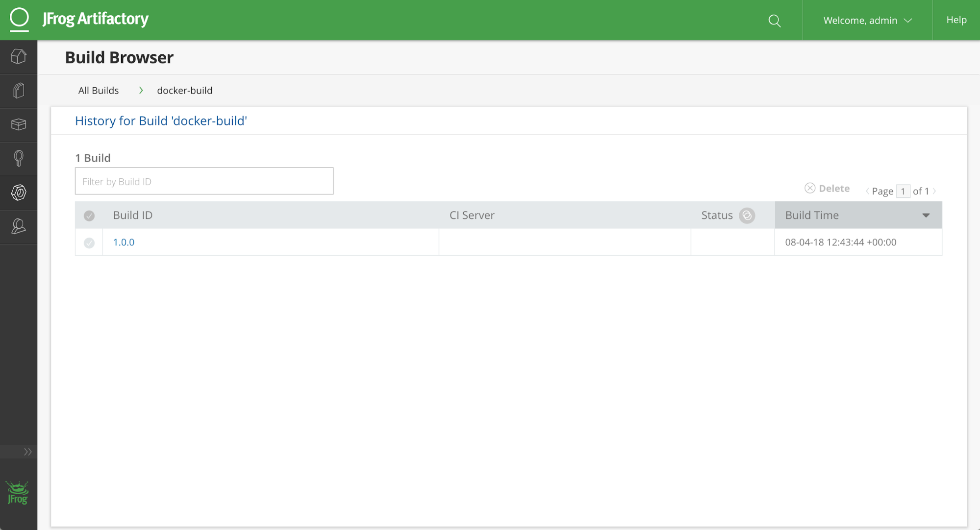Toggle Build Time sort direction arrow
Viewport: 980px width, 530px height.
[x=926, y=215]
